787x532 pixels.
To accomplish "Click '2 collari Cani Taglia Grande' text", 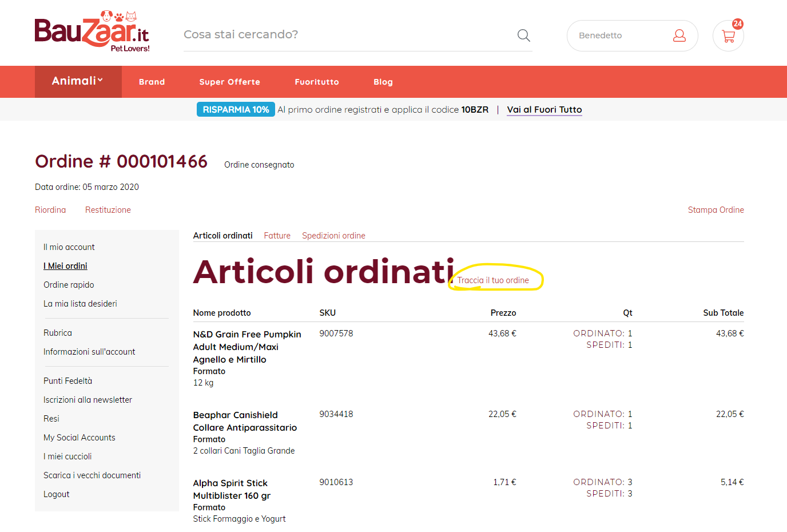I will click(244, 451).
